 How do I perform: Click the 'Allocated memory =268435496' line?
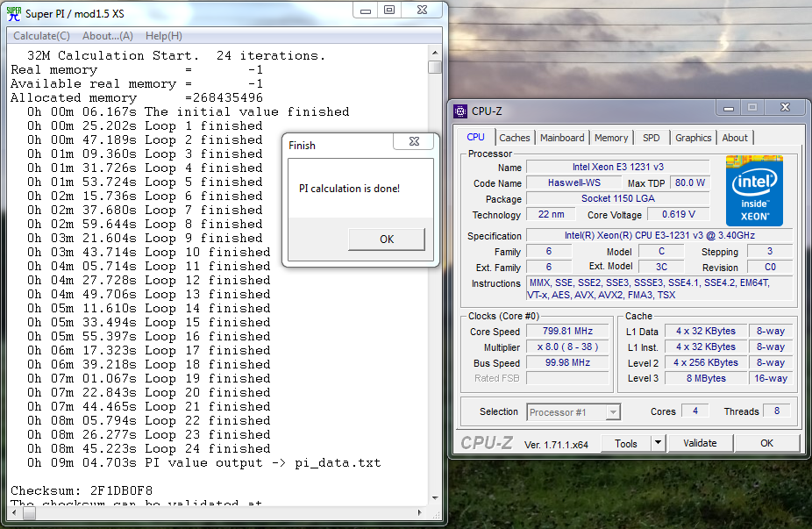[137, 97]
